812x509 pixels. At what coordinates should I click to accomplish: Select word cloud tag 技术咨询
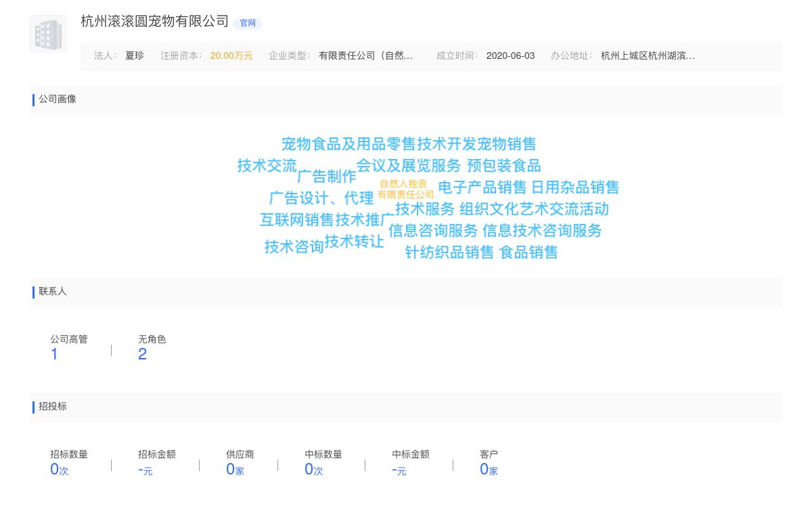coord(294,247)
